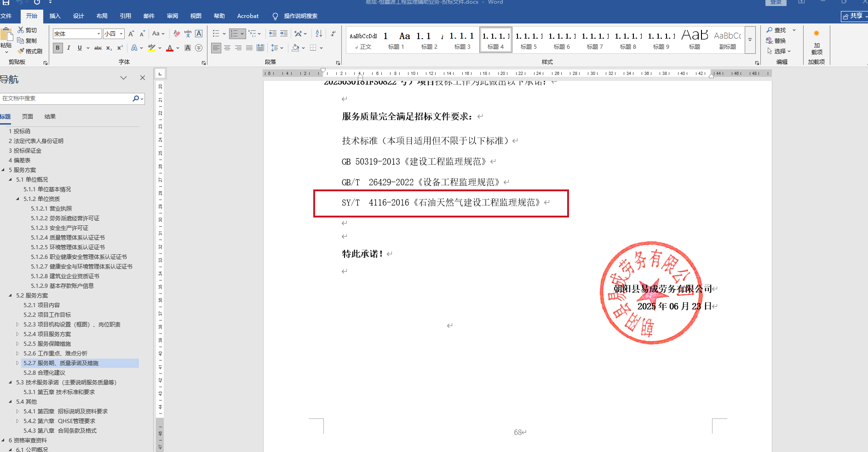Open the multilevel list button

252,34
